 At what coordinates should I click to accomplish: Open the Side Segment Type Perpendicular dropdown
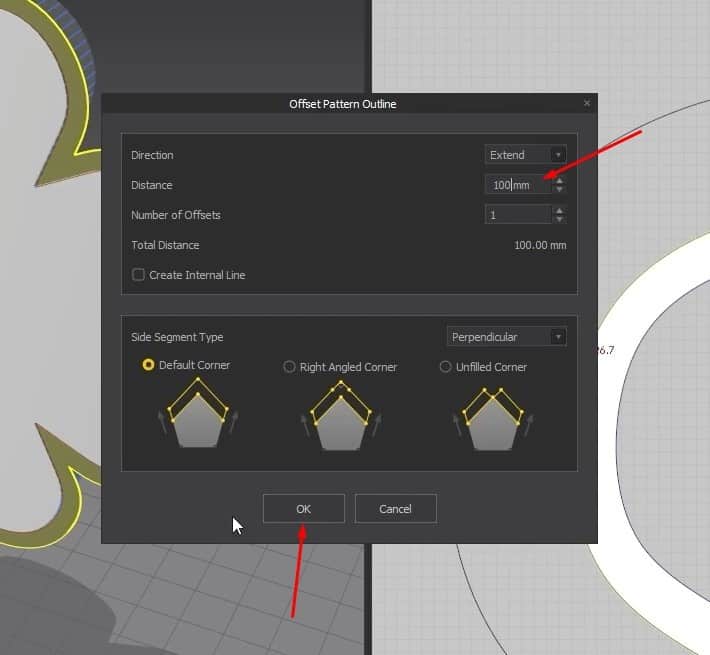click(x=506, y=337)
